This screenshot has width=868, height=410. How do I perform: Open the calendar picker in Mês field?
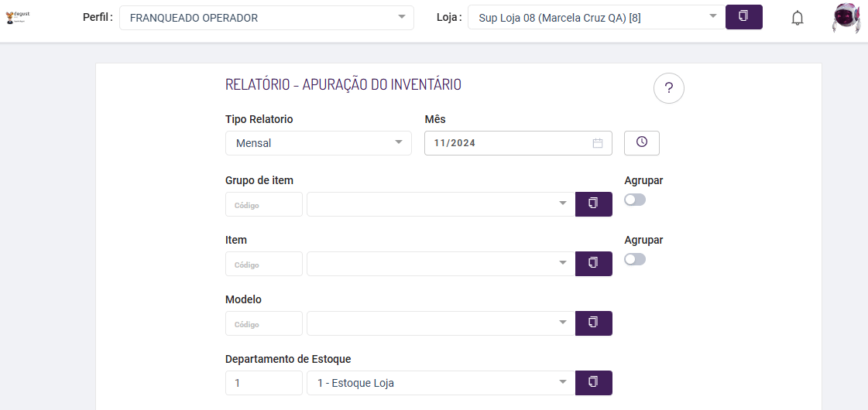coord(598,143)
